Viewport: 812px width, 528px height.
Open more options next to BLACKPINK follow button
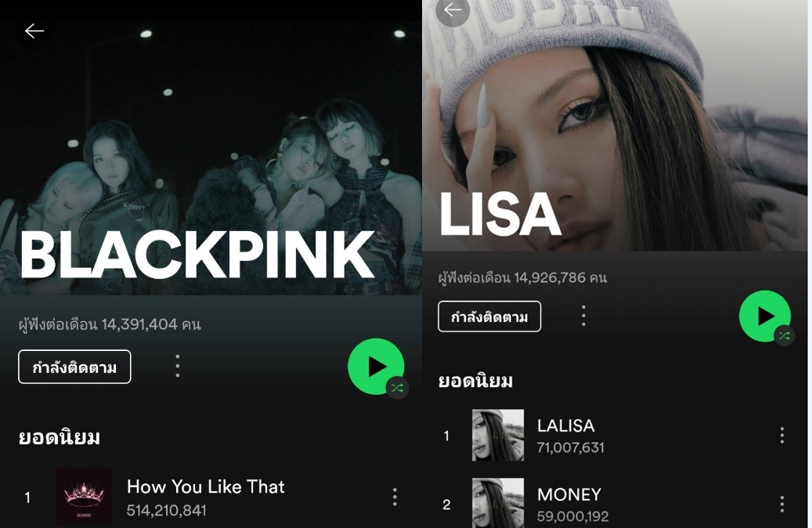click(178, 366)
